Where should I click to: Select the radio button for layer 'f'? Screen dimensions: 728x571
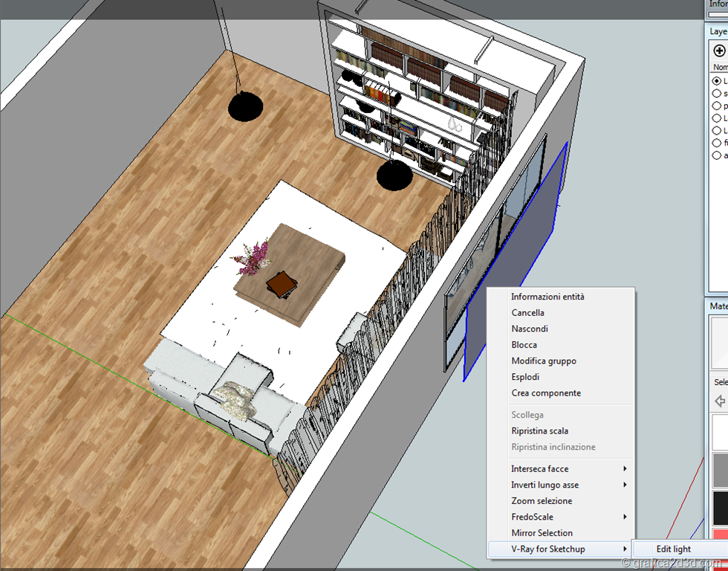[x=717, y=143]
